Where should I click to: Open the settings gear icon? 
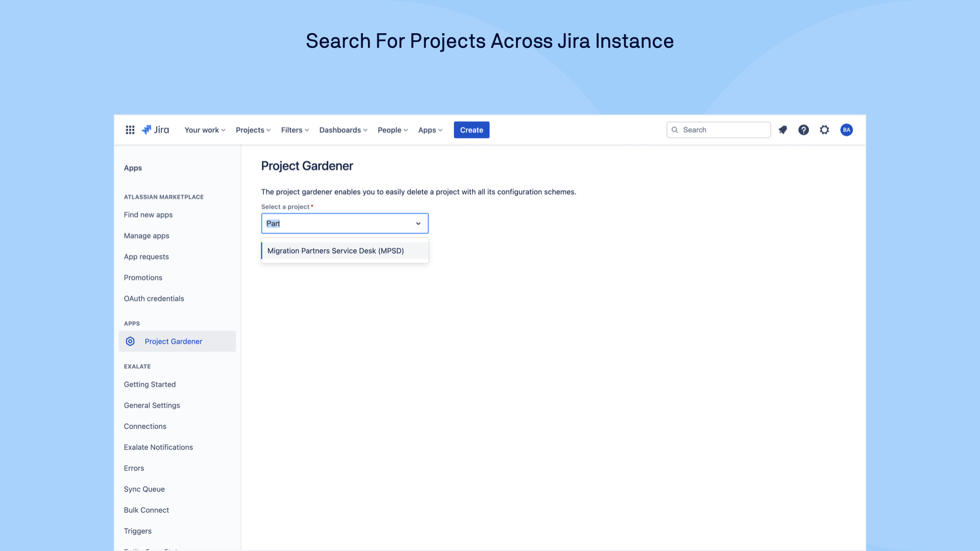(x=824, y=130)
